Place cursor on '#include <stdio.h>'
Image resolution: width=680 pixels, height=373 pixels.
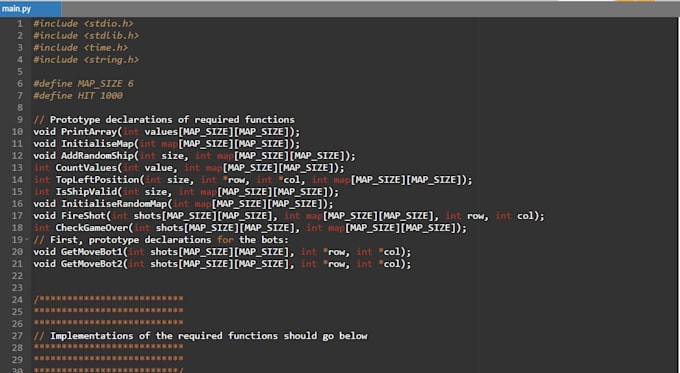(83, 24)
